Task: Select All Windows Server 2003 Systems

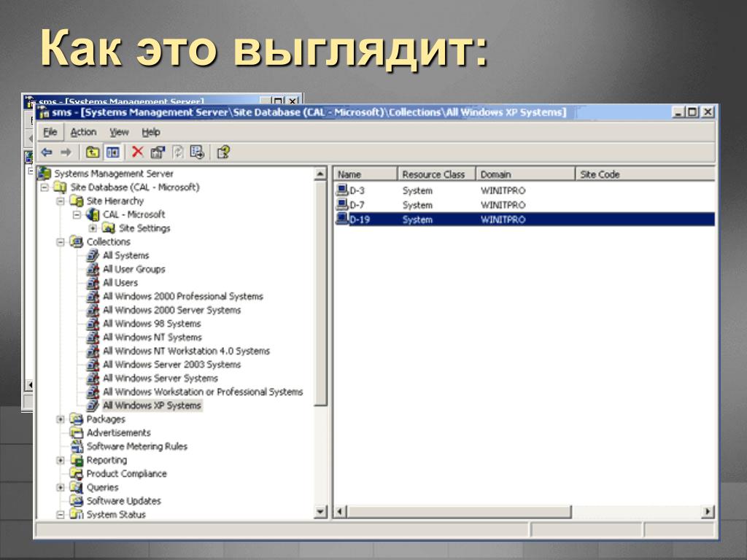Action: [x=172, y=365]
